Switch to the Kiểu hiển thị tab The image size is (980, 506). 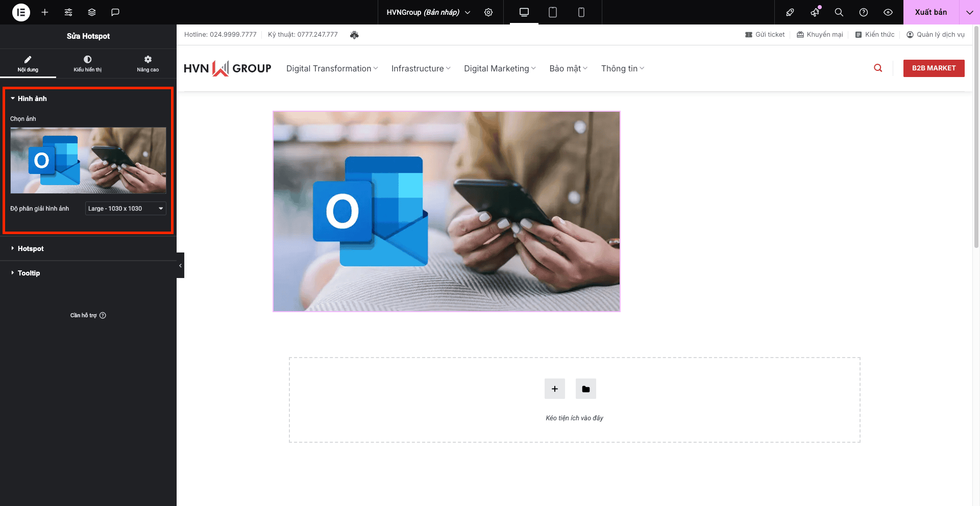coord(88,64)
